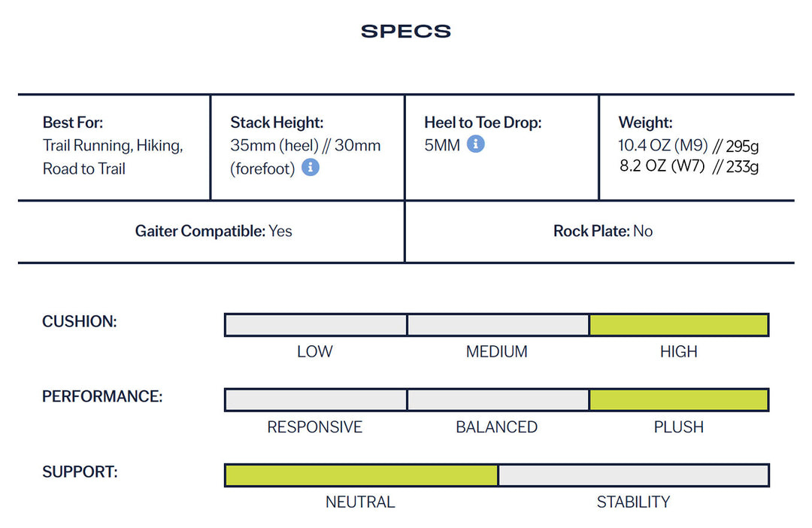This screenshot has width=812, height=528.
Task: Click the LOW cushion bar segment
Action: pyautogui.click(x=316, y=325)
